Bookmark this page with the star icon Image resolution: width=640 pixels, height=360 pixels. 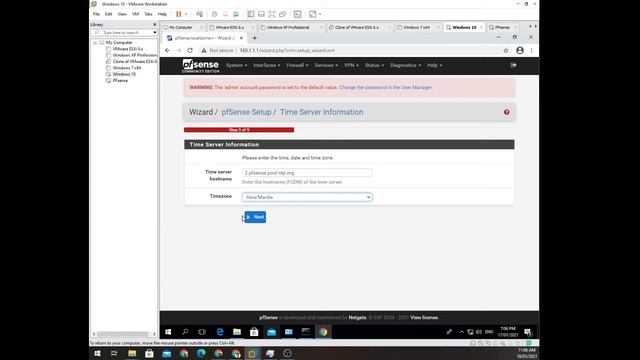pos(506,50)
